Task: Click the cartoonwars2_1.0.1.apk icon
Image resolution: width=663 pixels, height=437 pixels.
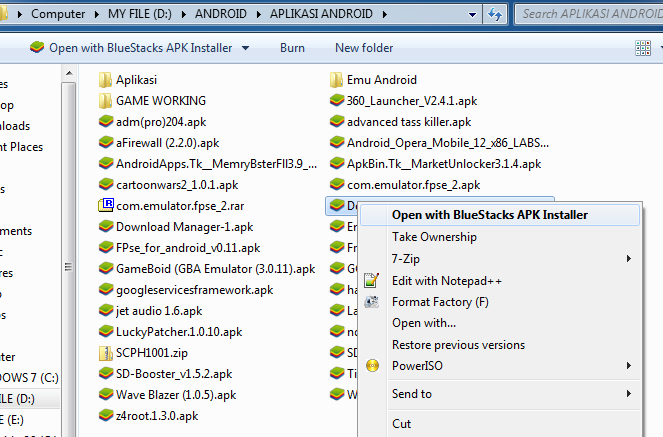Action: click(106, 185)
